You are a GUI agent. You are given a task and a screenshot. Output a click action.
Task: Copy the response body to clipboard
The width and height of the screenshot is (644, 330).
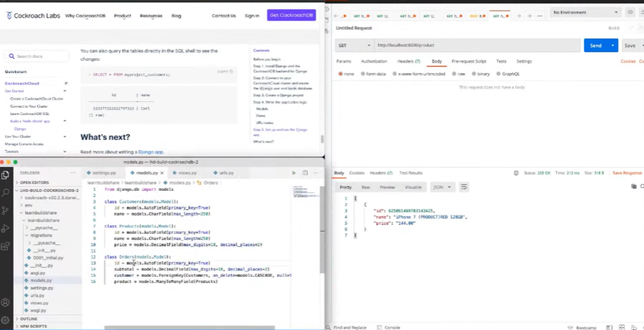click(x=634, y=187)
